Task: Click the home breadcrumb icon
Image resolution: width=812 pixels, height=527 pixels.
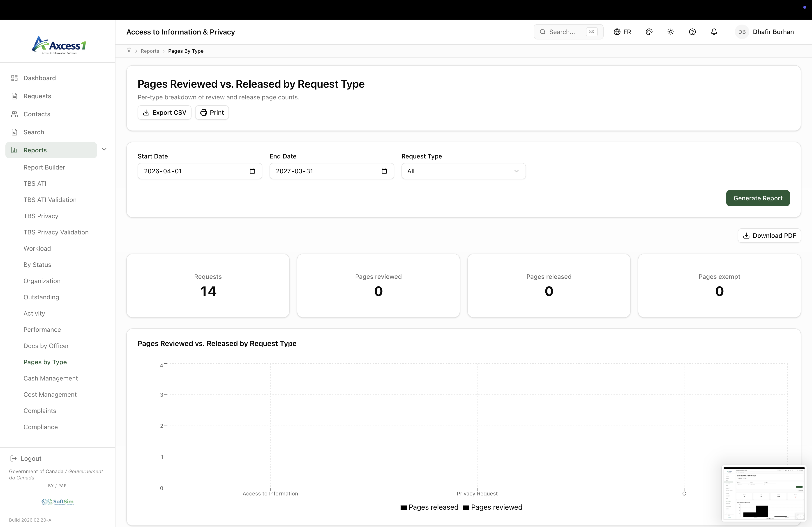Action: 129,50
